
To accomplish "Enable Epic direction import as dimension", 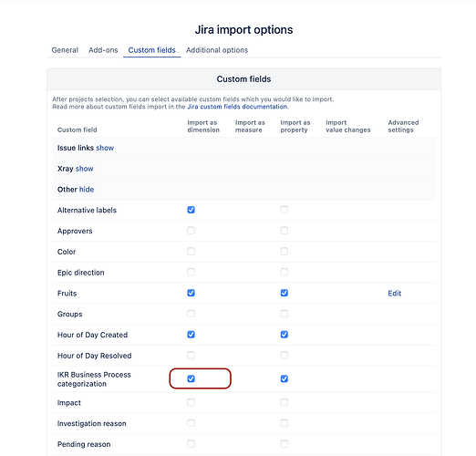I will pos(191,272).
